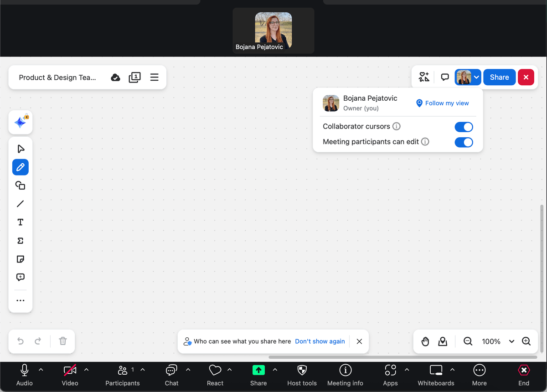
Task: Select the Pen drawing tool
Action: tap(21, 167)
